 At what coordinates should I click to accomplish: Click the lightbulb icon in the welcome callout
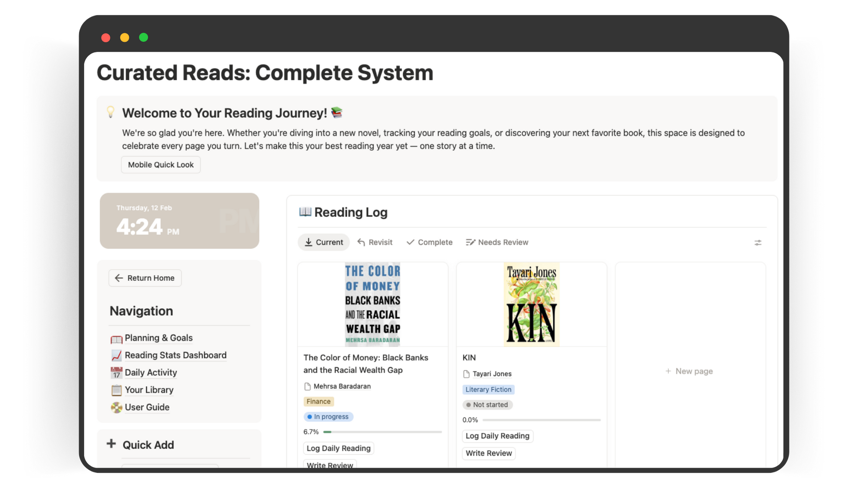point(111,112)
